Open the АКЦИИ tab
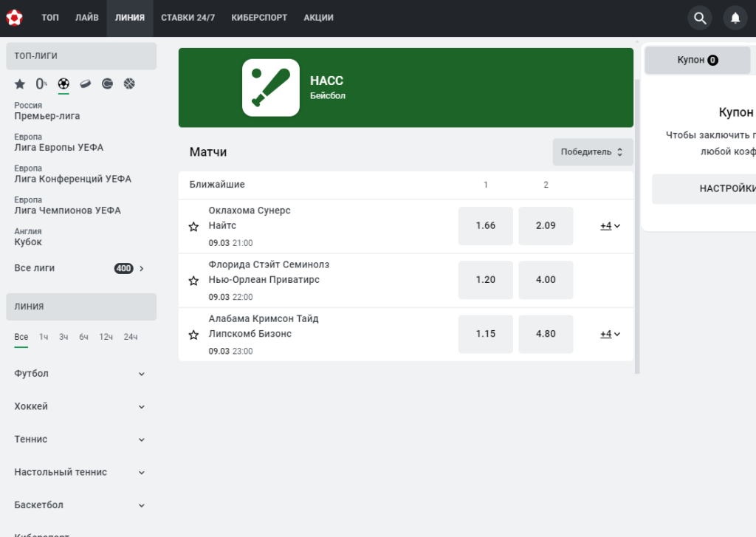This screenshot has width=756, height=537. pos(318,18)
